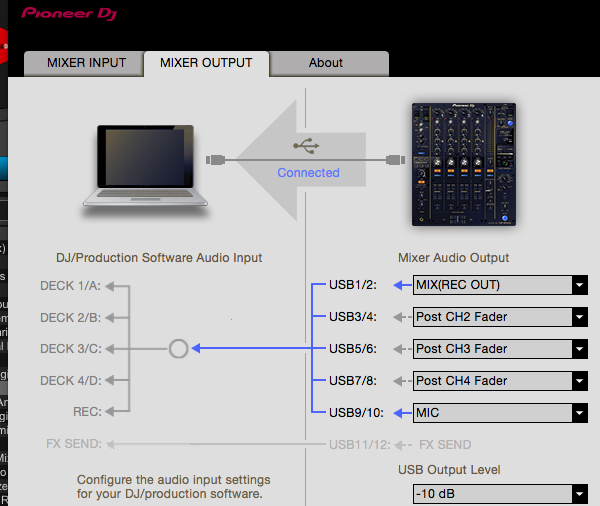Click the FX SEND text beside USB11/12
This screenshot has width=600, height=506.
[x=445, y=445]
